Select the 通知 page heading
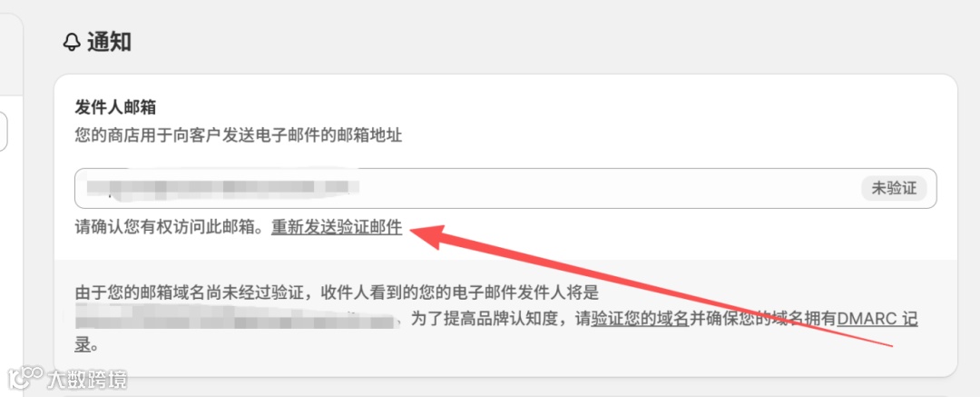The height and width of the screenshot is (397, 980). [109, 42]
